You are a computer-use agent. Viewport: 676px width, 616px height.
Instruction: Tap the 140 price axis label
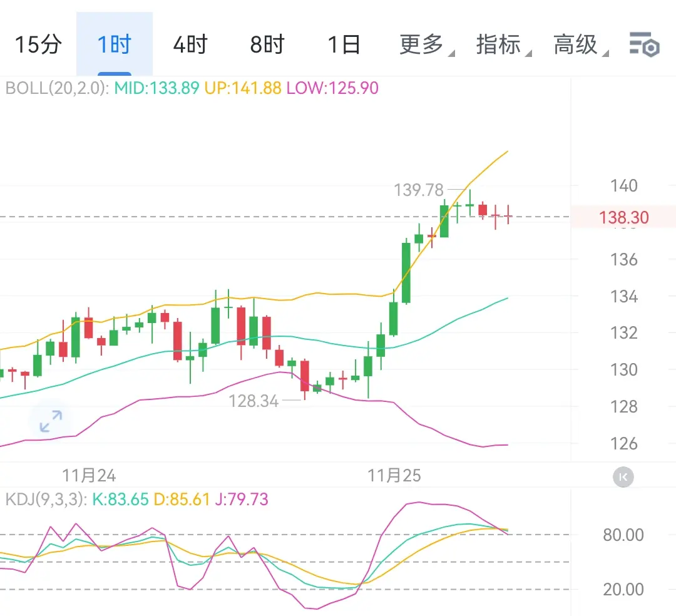(x=624, y=186)
